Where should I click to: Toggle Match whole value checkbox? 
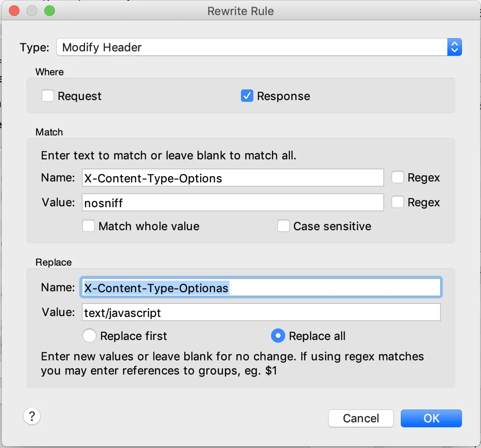click(89, 226)
